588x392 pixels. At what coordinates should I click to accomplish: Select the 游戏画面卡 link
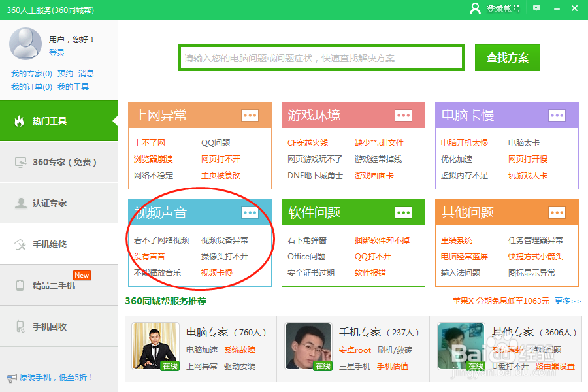click(374, 175)
